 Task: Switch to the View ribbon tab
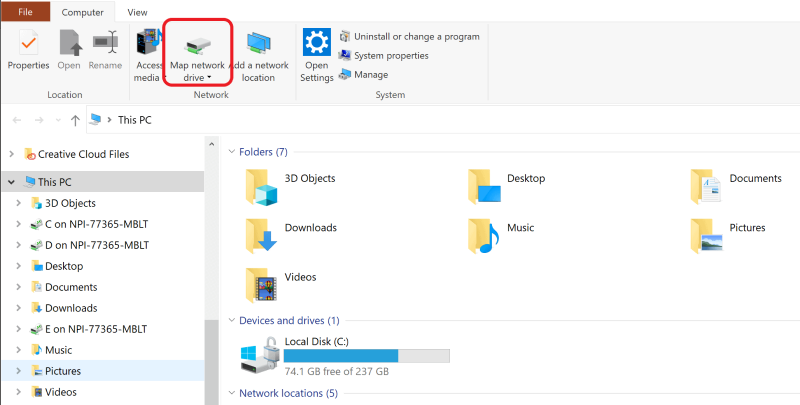click(137, 12)
